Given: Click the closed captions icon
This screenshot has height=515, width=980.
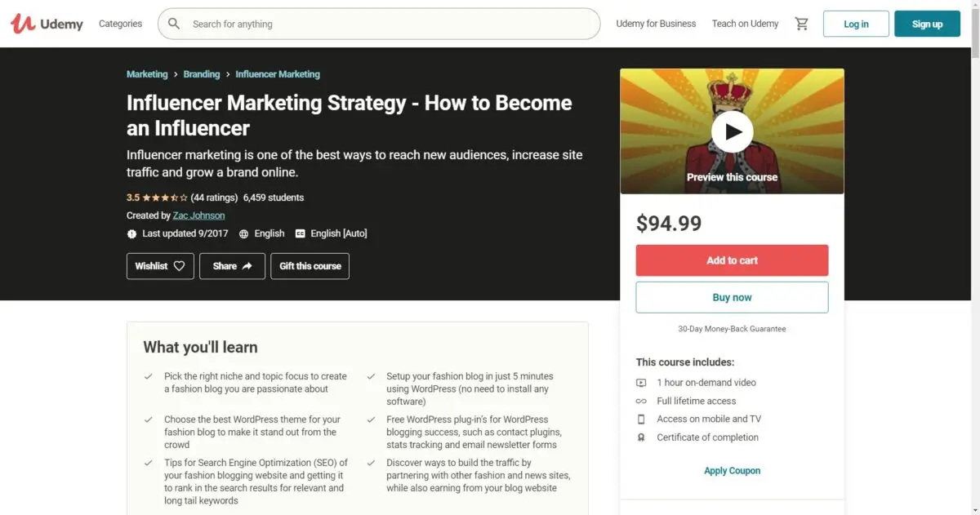Looking at the screenshot, I should pyautogui.click(x=300, y=233).
